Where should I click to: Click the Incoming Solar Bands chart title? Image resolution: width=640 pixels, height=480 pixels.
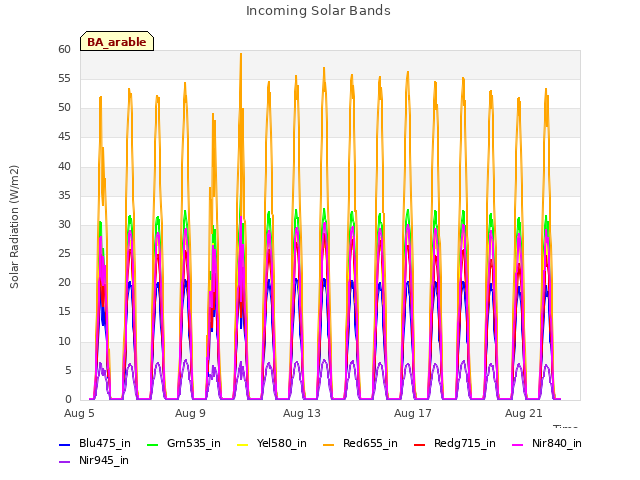pyautogui.click(x=318, y=11)
